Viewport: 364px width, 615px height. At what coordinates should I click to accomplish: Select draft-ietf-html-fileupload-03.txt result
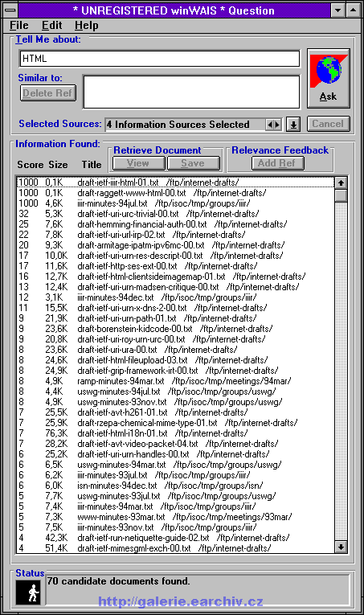pos(175,360)
